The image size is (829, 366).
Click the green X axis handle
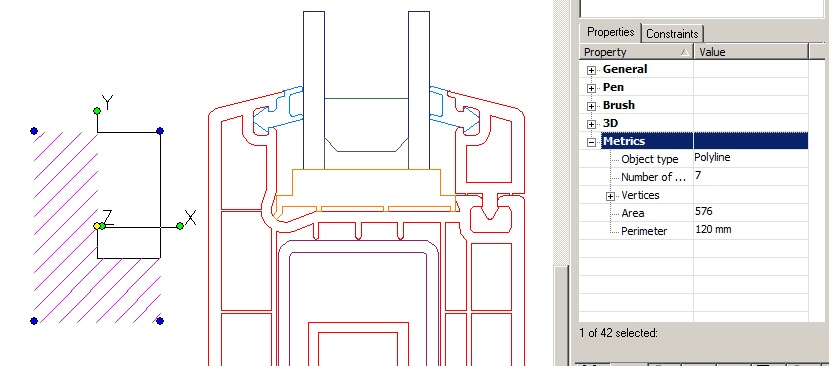click(180, 226)
